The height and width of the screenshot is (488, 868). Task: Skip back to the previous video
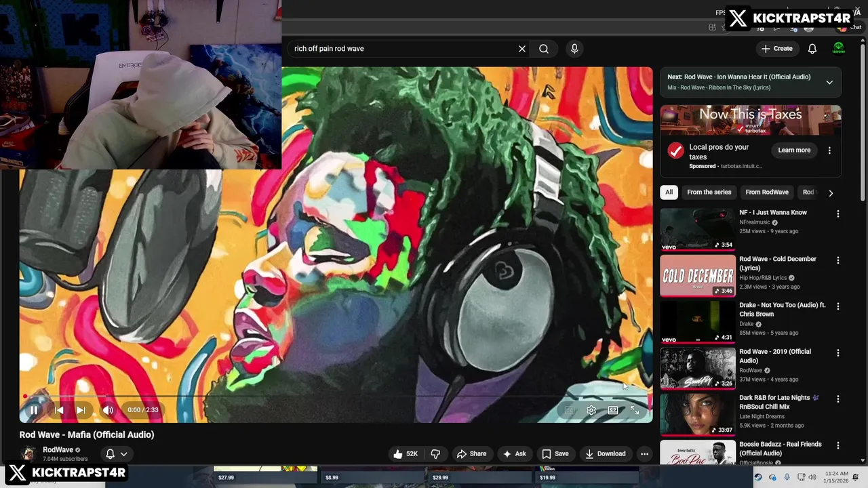coord(59,410)
